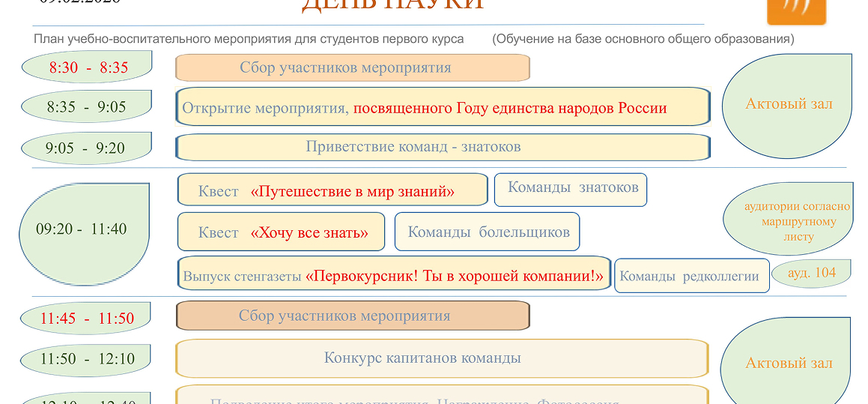Click the first 'Сбор участников мероприятия' box
The width and height of the screenshot is (868, 404).
(x=353, y=67)
